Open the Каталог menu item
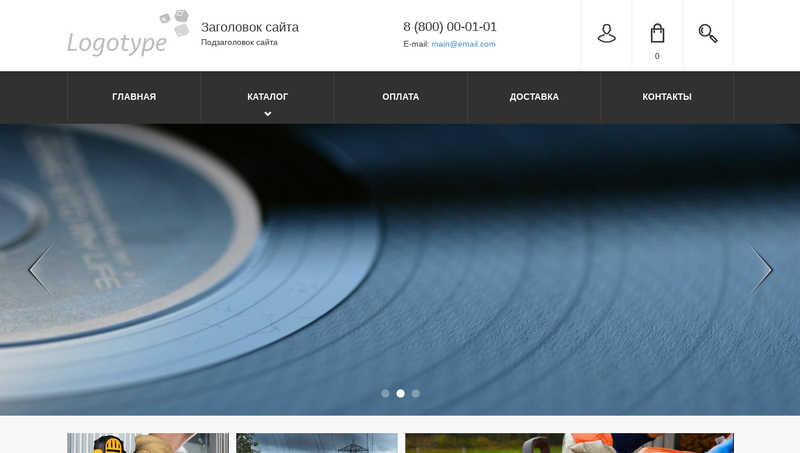 [267, 97]
